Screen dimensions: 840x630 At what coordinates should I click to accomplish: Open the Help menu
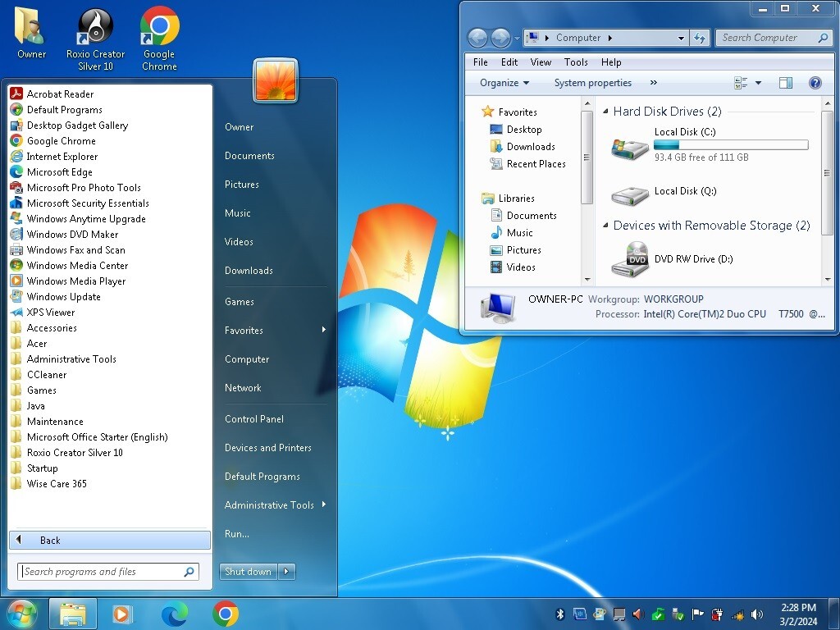(610, 62)
